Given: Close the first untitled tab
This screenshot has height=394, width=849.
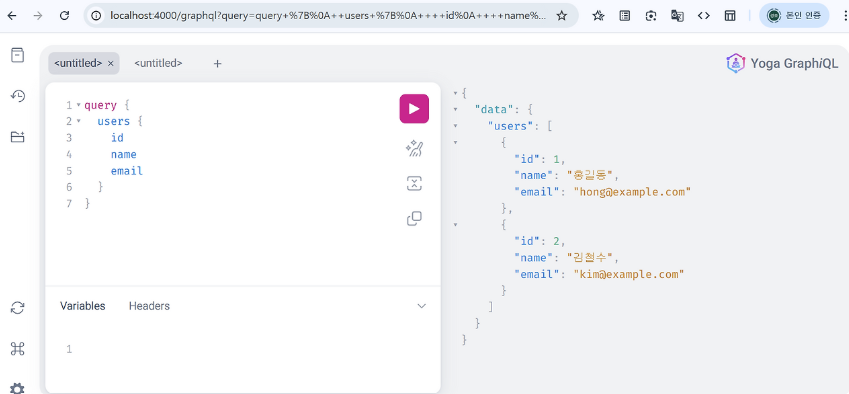Looking at the screenshot, I should point(110,64).
